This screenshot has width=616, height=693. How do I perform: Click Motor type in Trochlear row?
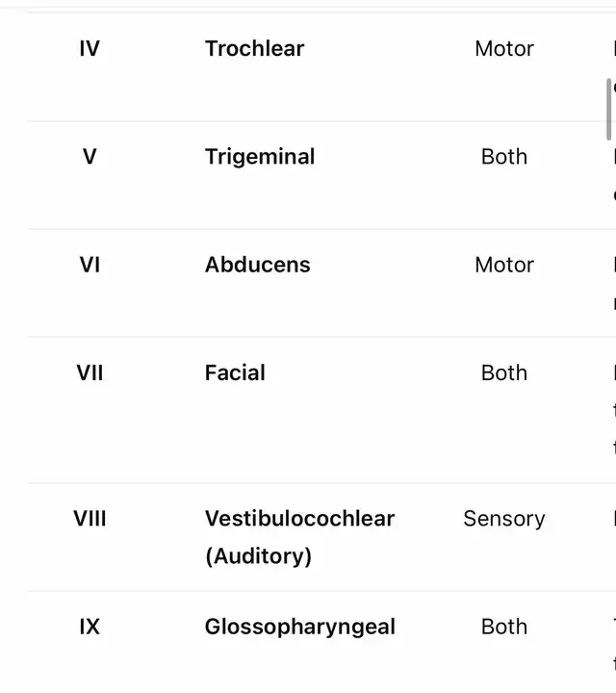click(504, 49)
